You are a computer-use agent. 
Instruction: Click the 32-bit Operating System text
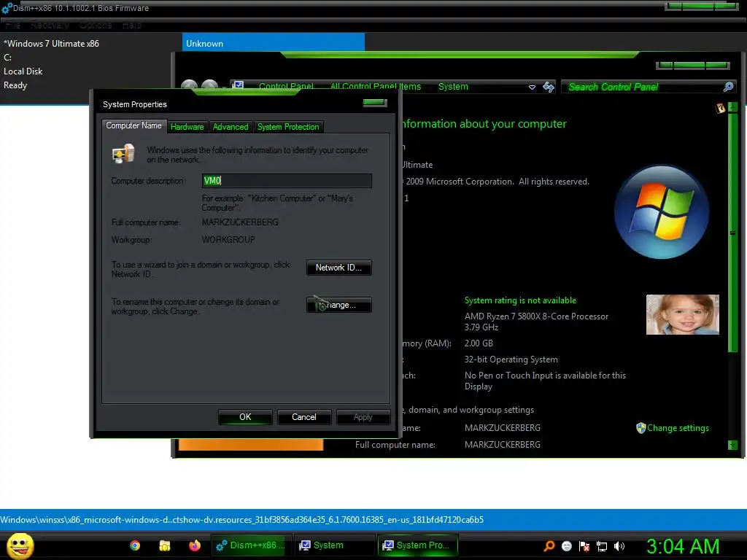click(511, 359)
